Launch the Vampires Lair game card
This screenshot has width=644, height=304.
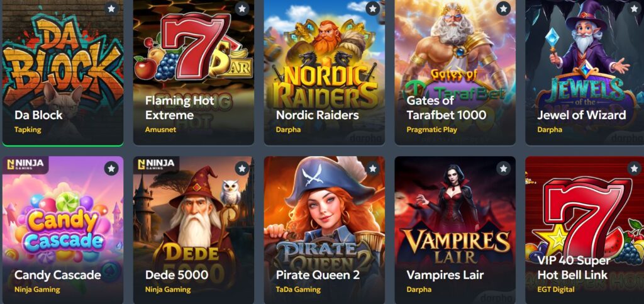point(455,230)
